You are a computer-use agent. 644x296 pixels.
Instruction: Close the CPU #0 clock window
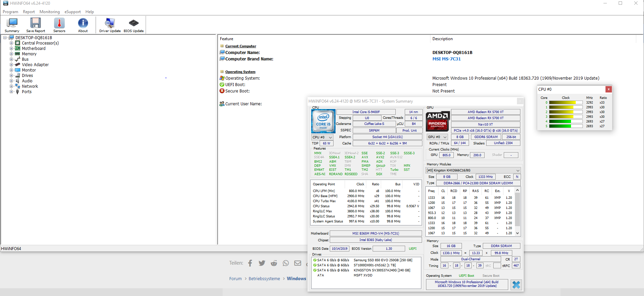(x=609, y=89)
